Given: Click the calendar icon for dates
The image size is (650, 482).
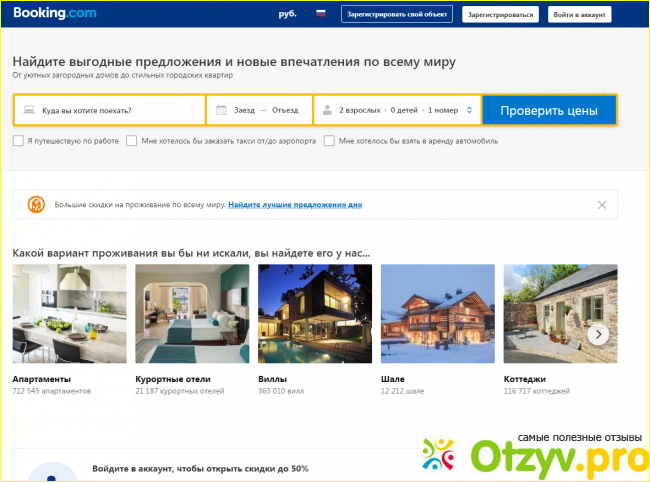Looking at the screenshot, I should 220,110.
